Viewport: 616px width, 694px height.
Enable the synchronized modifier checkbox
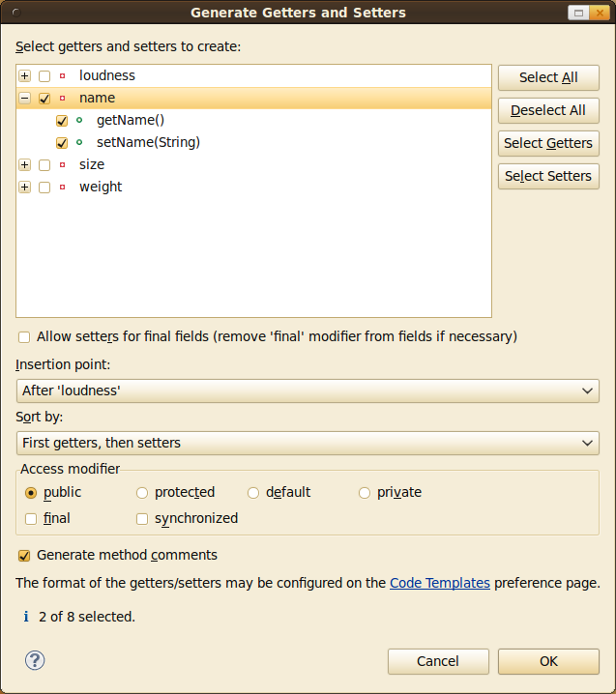[x=142, y=519]
